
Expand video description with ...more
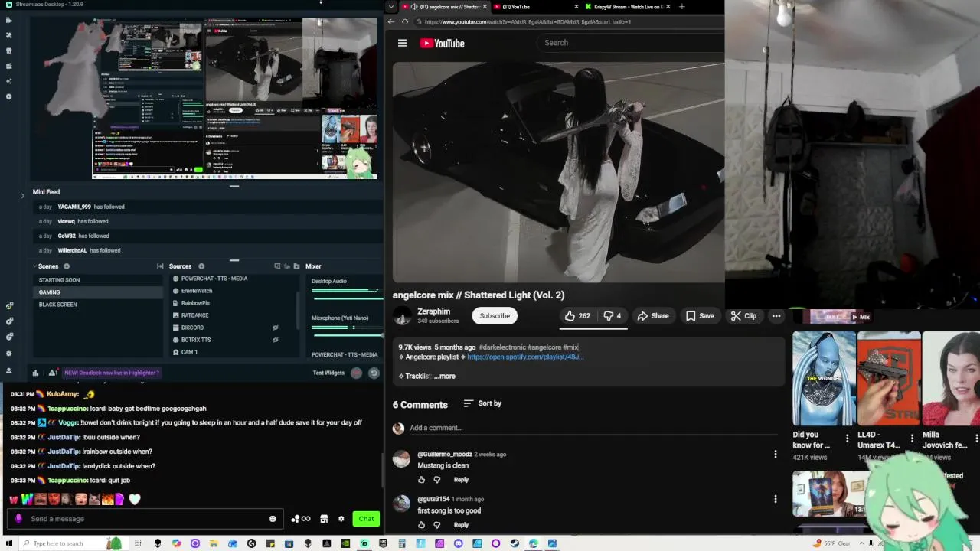point(445,376)
